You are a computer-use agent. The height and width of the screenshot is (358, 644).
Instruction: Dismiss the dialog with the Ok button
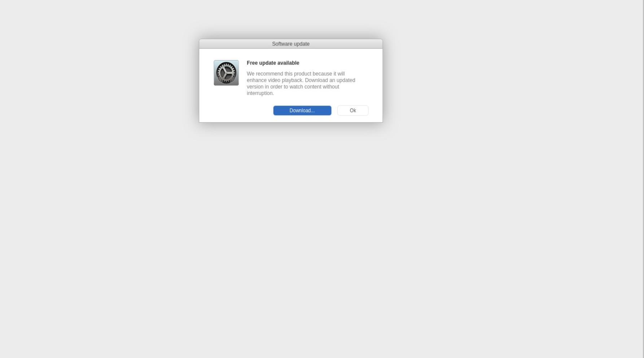(353, 110)
